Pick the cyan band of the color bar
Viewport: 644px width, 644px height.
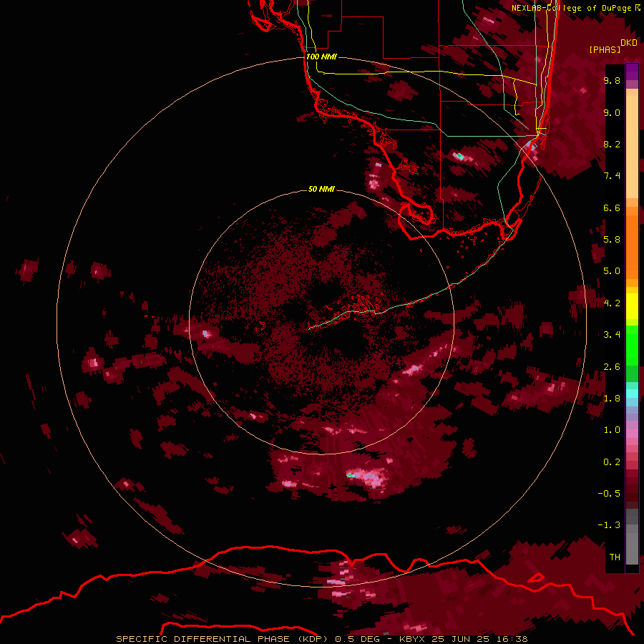point(632,394)
